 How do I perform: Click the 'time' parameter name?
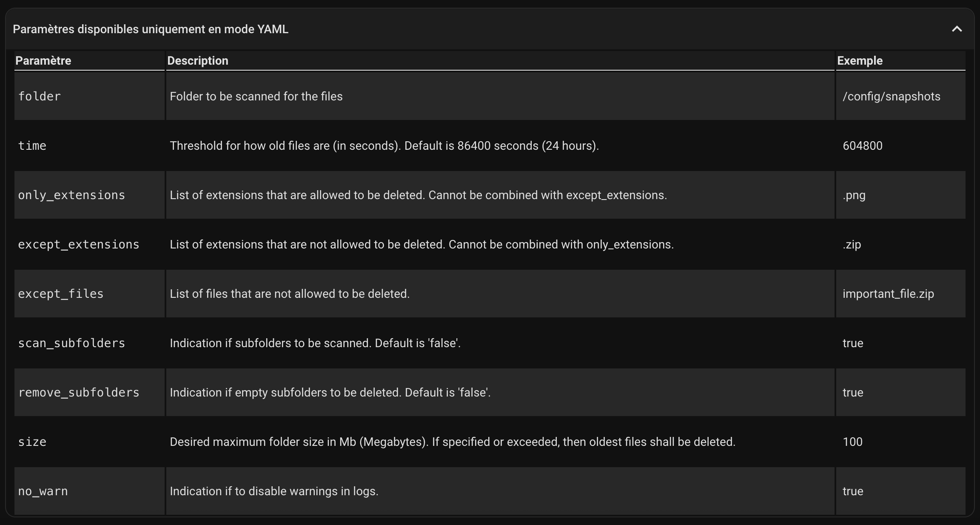click(x=32, y=146)
